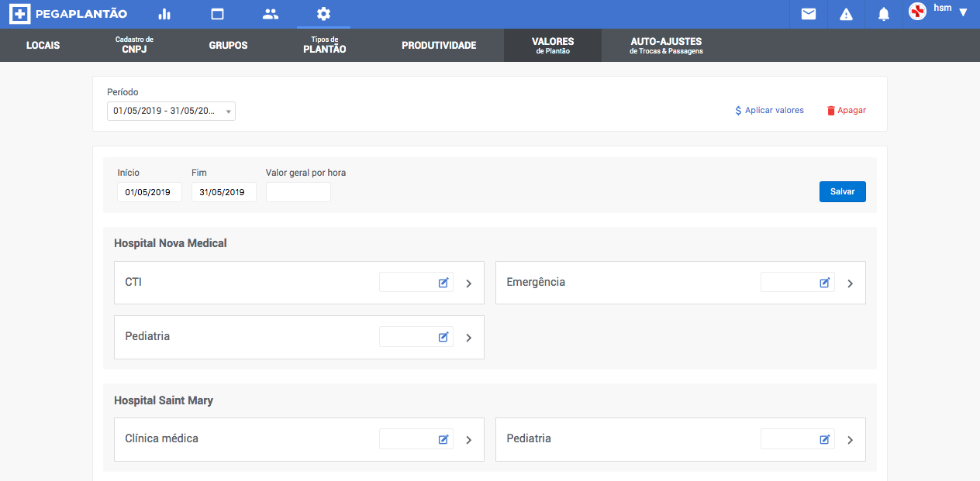Viewport: 980px width, 481px height.
Task: Click the edit icon in Emergência card
Action: [x=825, y=283]
